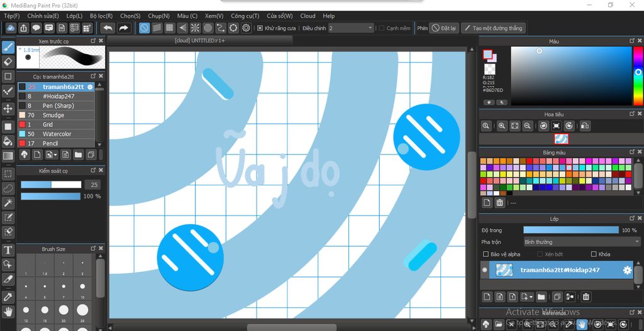Enable Khóa lock checkbox
This screenshot has height=331, width=644.
pyautogui.click(x=594, y=254)
